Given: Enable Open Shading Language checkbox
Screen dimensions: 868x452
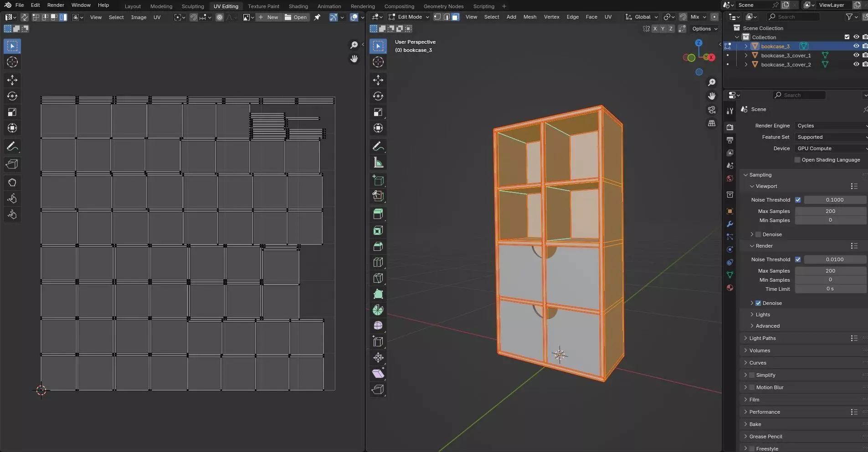Looking at the screenshot, I should tap(797, 160).
